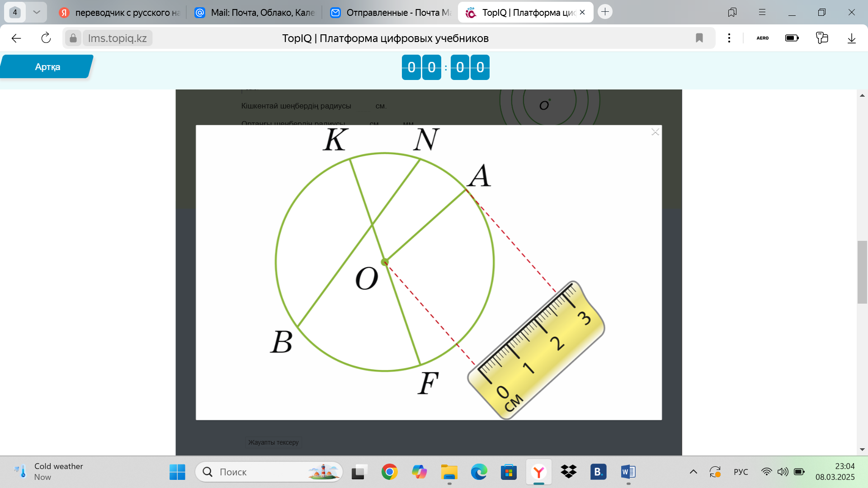The image size is (868, 488).
Task: Open Word from the taskbar
Action: tap(628, 472)
